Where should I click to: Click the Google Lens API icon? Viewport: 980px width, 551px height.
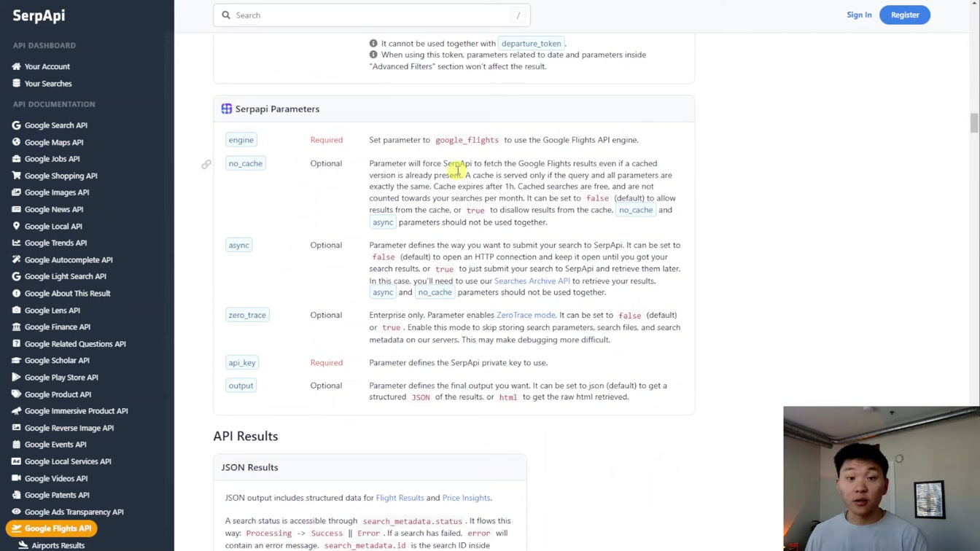pyautogui.click(x=16, y=310)
